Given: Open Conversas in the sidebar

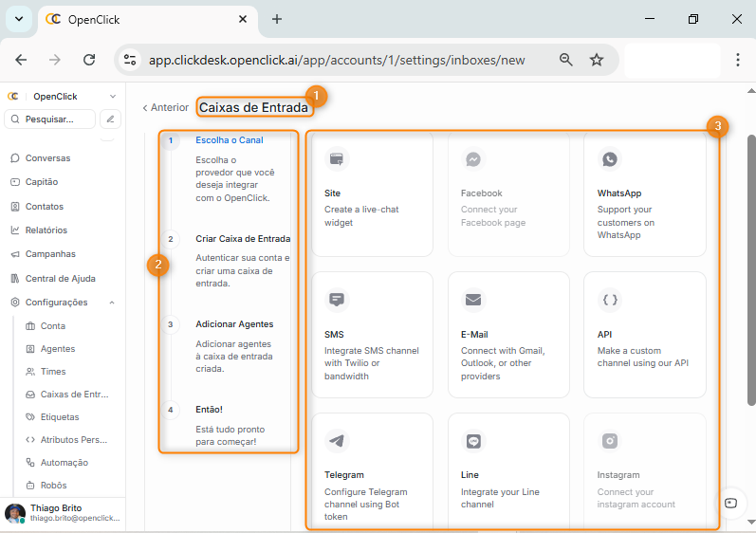Looking at the screenshot, I should tap(47, 158).
